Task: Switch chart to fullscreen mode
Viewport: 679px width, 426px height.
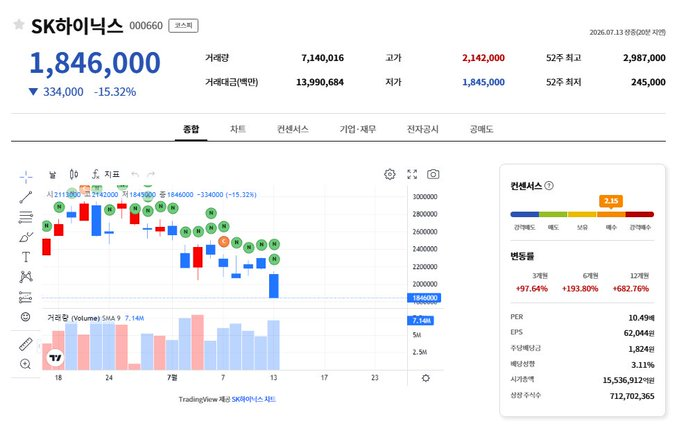Action: [412, 174]
